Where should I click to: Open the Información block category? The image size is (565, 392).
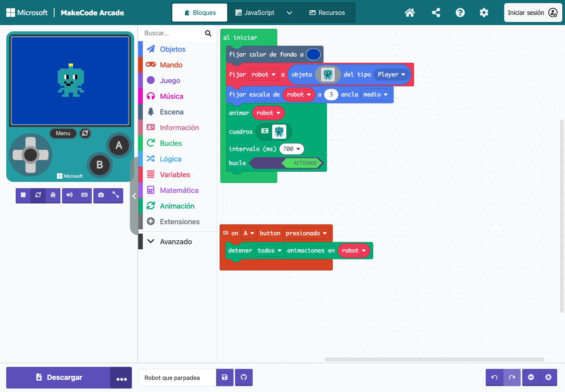(x=177, y=127)
